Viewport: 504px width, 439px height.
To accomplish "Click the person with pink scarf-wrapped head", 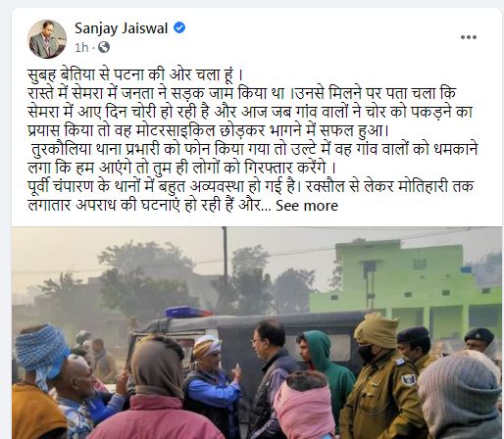I will tap(304, 407).
